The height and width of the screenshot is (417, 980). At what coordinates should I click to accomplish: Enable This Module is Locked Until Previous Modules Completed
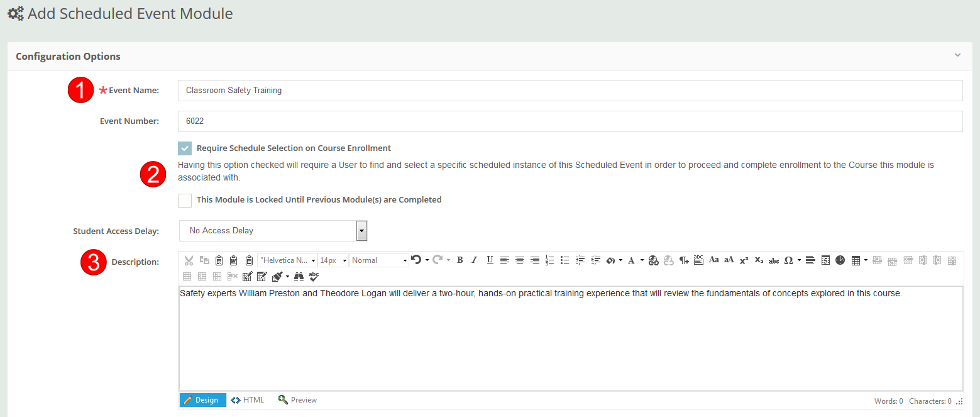(185, 200)
